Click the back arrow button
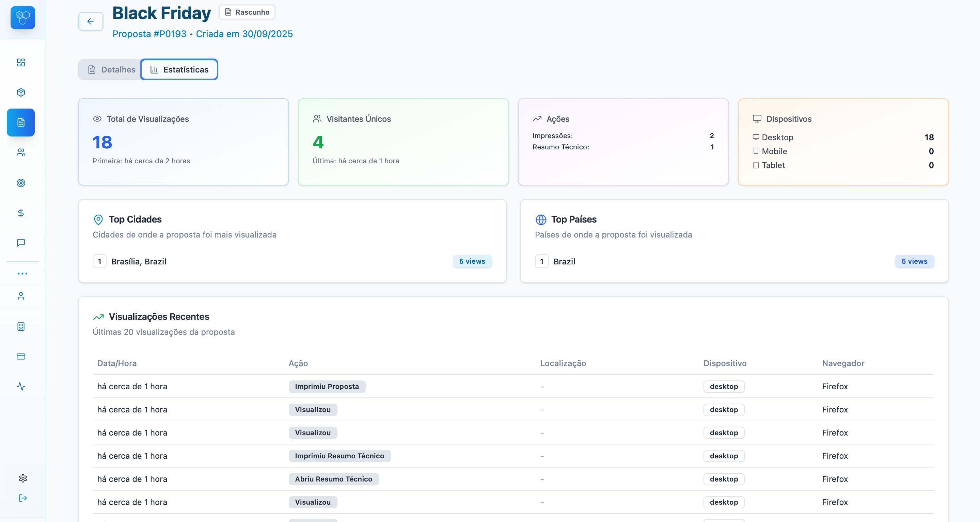 [91, 21]
